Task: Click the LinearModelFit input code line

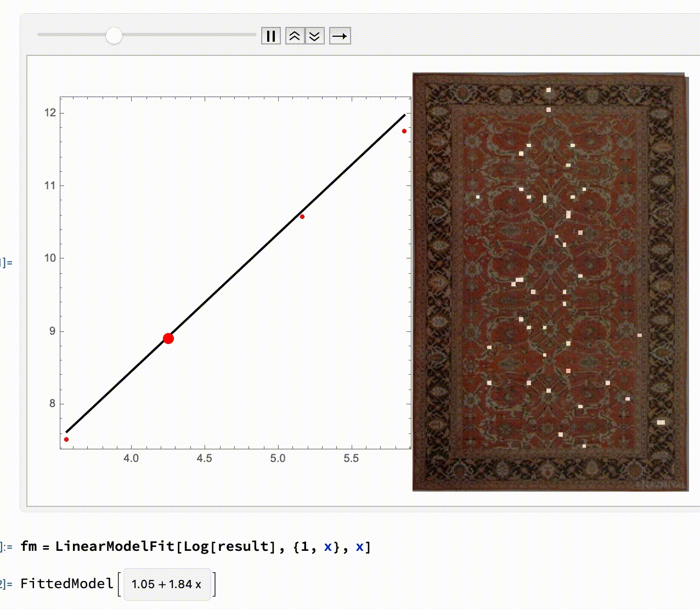Action: [196, 546]
